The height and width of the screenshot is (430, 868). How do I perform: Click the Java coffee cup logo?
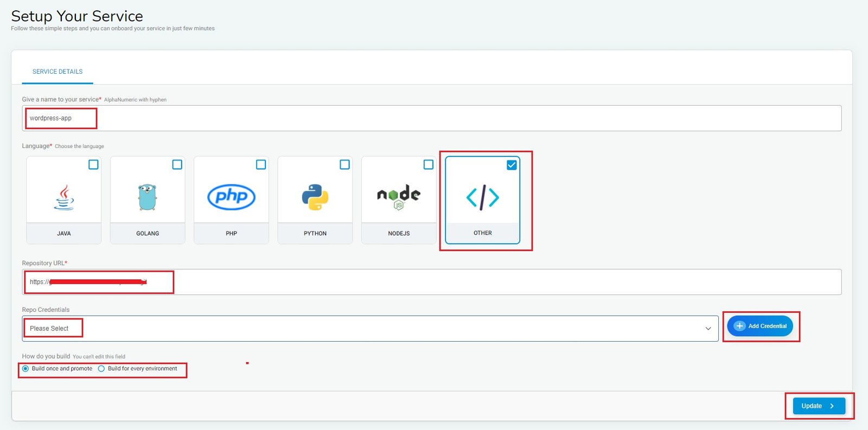tap(64, 197)
